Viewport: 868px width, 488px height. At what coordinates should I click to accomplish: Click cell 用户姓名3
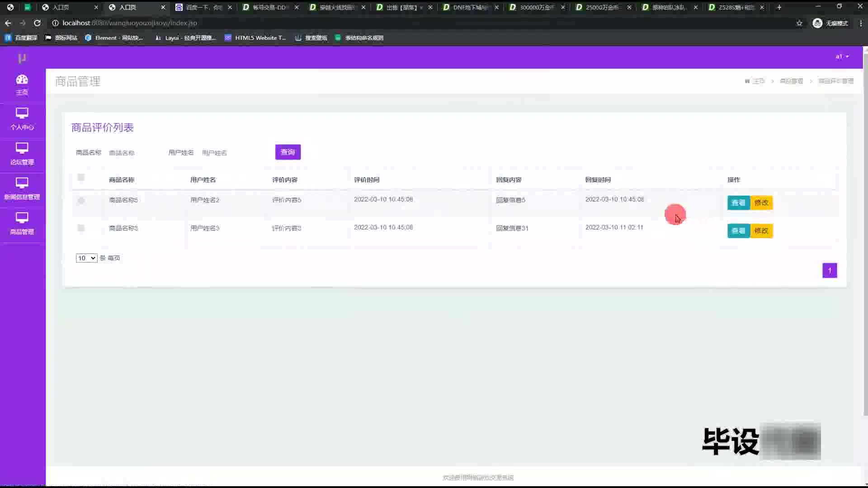[x=205, y=228]
